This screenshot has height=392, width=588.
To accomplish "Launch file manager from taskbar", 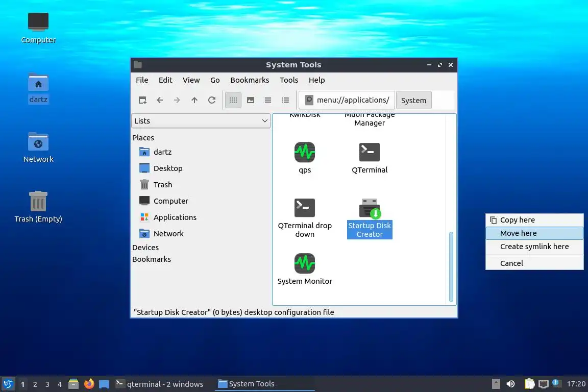I will tap(73, 384).
